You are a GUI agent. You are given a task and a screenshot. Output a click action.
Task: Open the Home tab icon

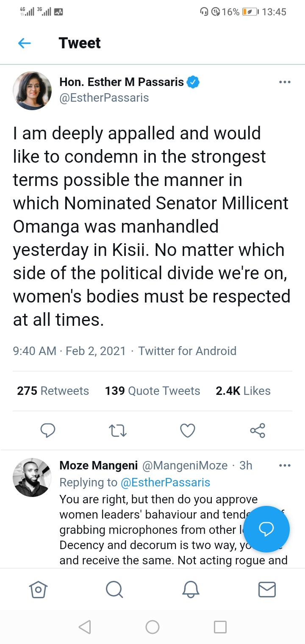(38, 589)
